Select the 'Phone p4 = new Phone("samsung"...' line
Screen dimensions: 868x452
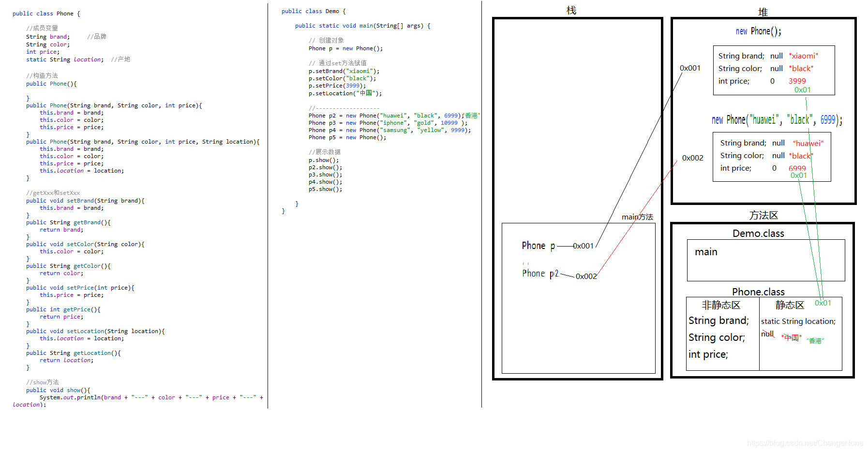coord(390,130)
